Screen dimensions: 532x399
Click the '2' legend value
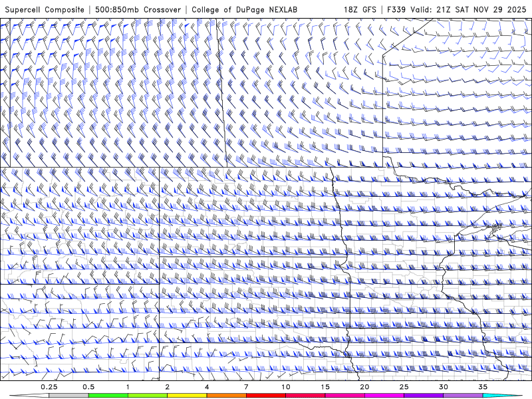point(168,387)
